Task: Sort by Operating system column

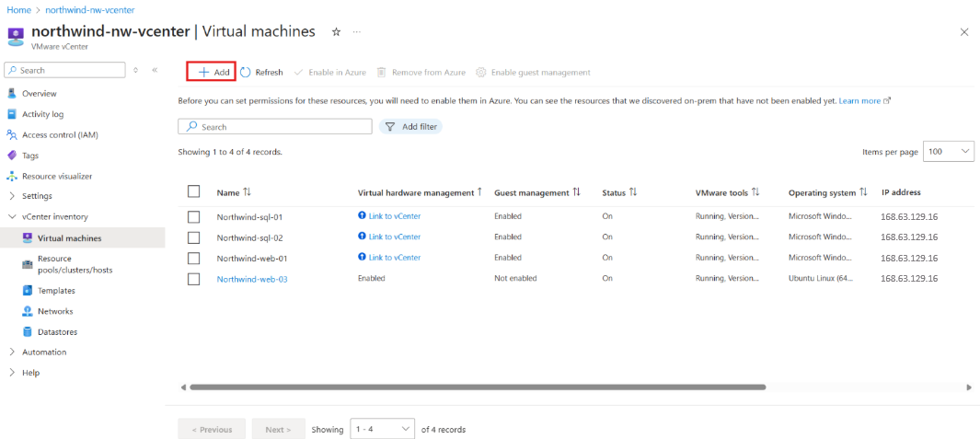Action: click(x=827, y=192)
